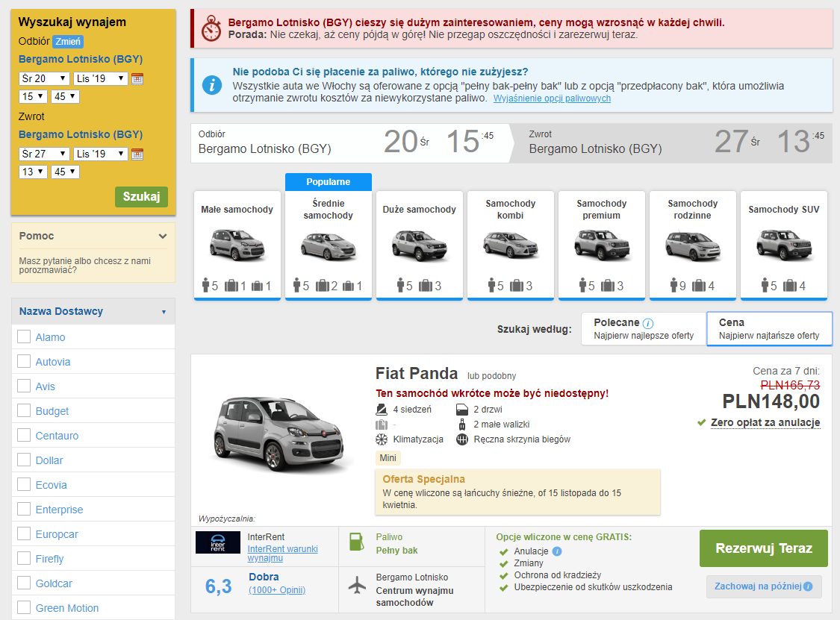Screen dimensions: 840x620
Task: Tick the Europcar supplier checkbox
Action: click(x=24, y=534)
